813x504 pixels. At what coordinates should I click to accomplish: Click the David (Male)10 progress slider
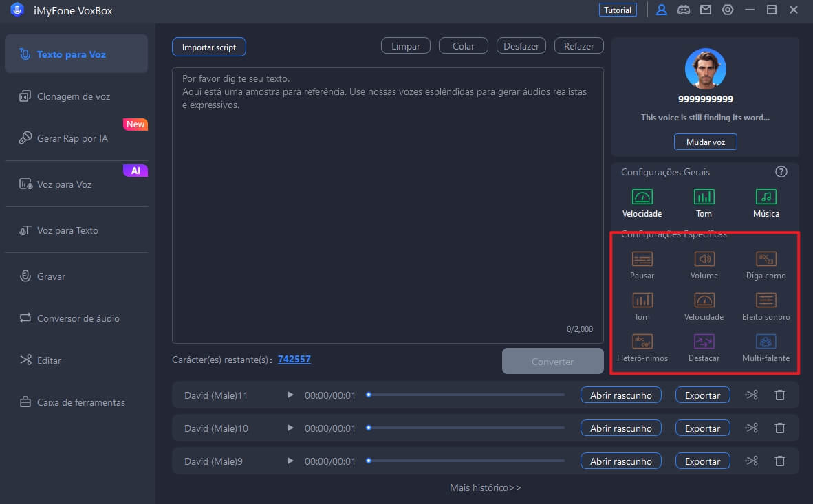click(x=466, y=428)
